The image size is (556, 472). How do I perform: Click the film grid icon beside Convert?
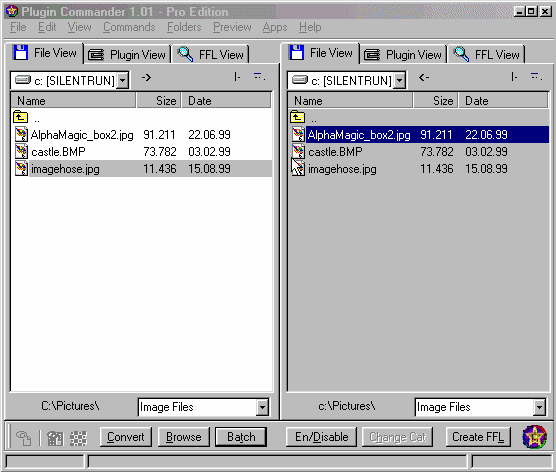[55, 438]
